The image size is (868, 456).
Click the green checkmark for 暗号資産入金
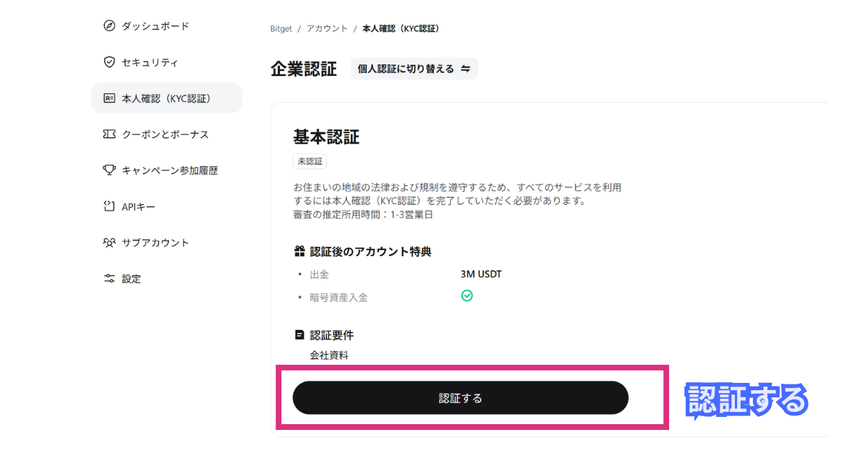click(x=467, y=295)
